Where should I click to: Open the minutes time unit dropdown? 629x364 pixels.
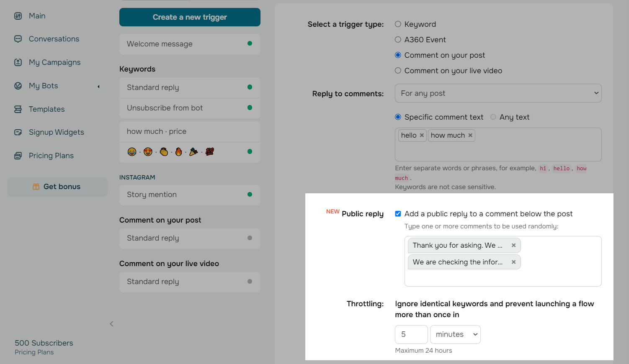pyautogui.click(x=455, y=334)
